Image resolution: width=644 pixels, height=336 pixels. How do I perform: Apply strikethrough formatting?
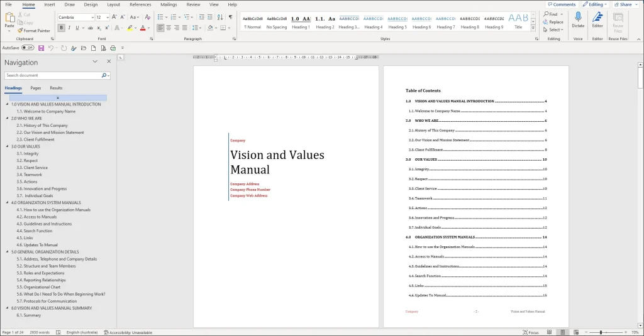pyautogui.click(x=91, y=28)
